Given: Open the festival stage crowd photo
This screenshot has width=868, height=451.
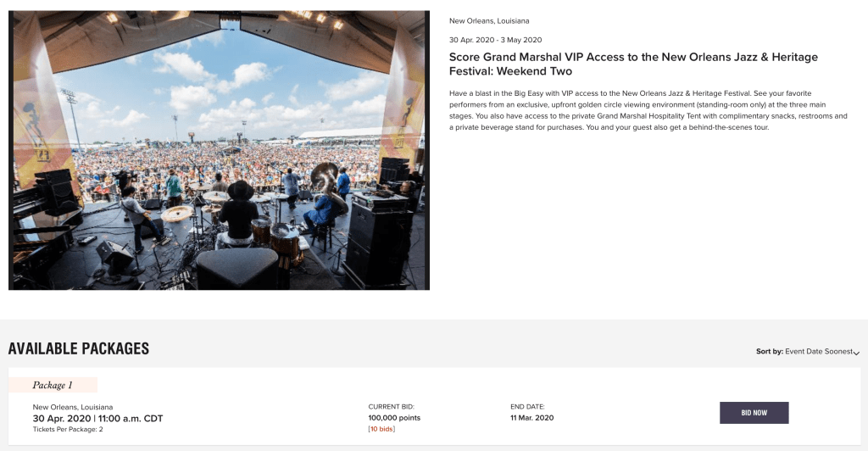Looking at the screenshot, I should click(x=219, y=150).
